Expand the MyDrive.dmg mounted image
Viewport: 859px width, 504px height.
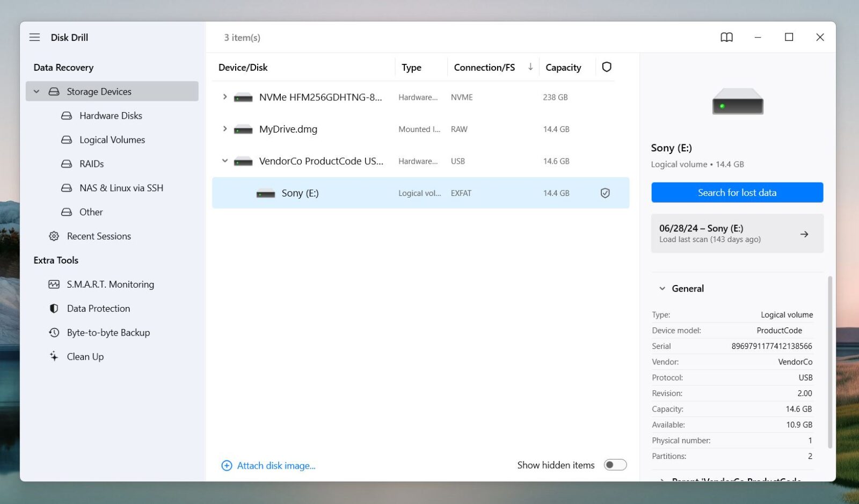pos(224,129)
